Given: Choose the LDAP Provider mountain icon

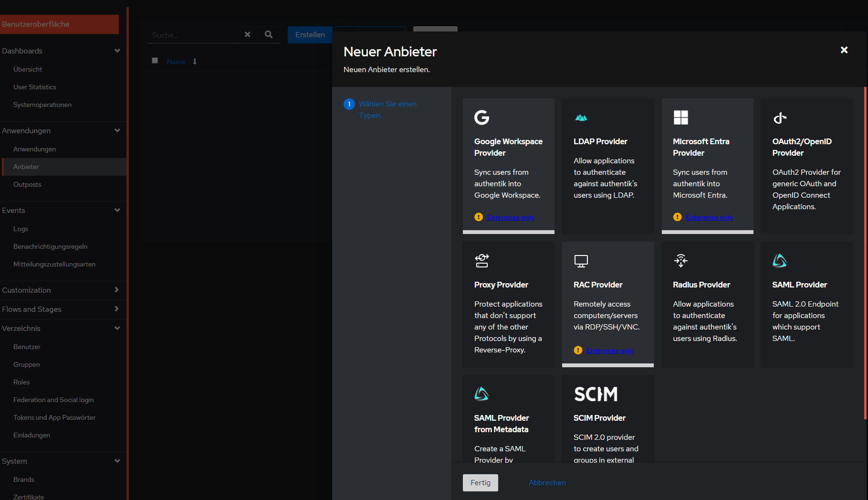Looking at the screenshot, I should (x=581, y=117).
